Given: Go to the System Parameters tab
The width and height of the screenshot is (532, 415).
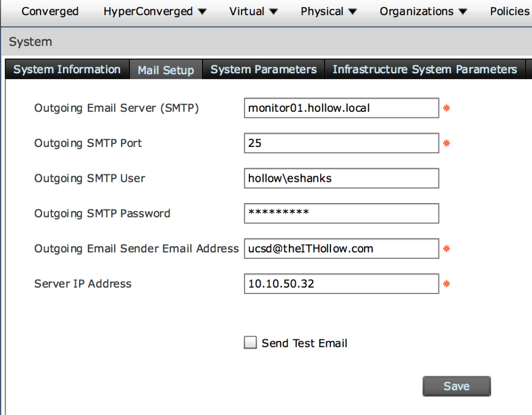Looking at the screenshot, I should [263, 70].
